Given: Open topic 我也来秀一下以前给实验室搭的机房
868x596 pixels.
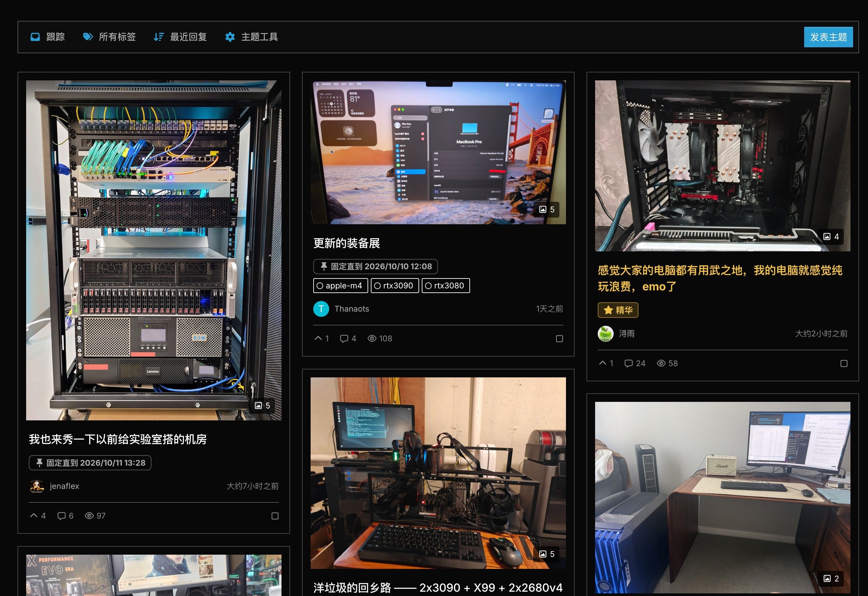Looking at the screenshot, I should tap(118, 439).
